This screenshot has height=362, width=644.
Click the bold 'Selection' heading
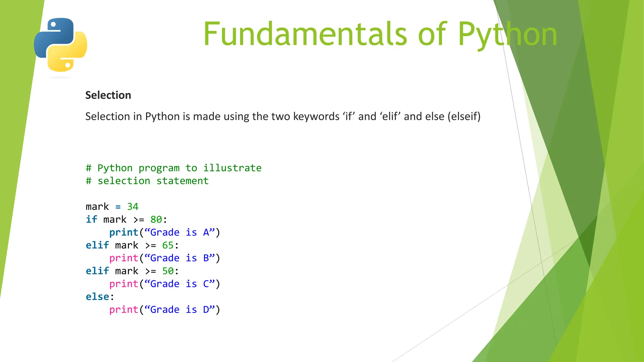coord(108,95)
